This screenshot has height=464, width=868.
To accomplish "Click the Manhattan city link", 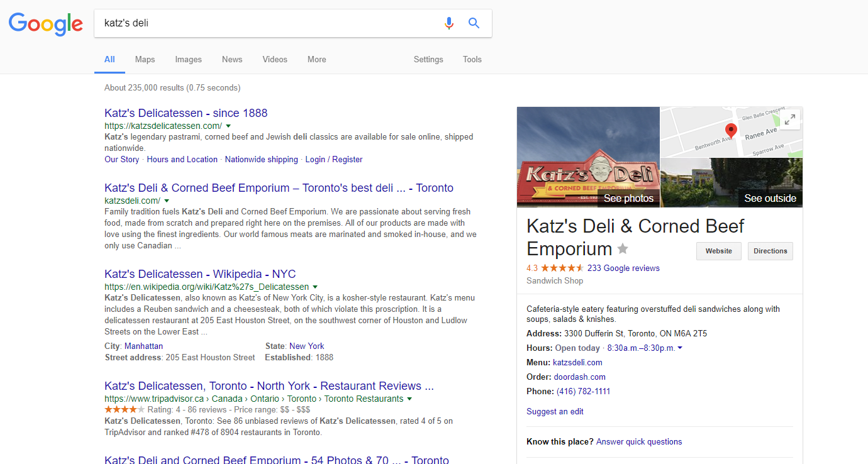I will point(144,346).
